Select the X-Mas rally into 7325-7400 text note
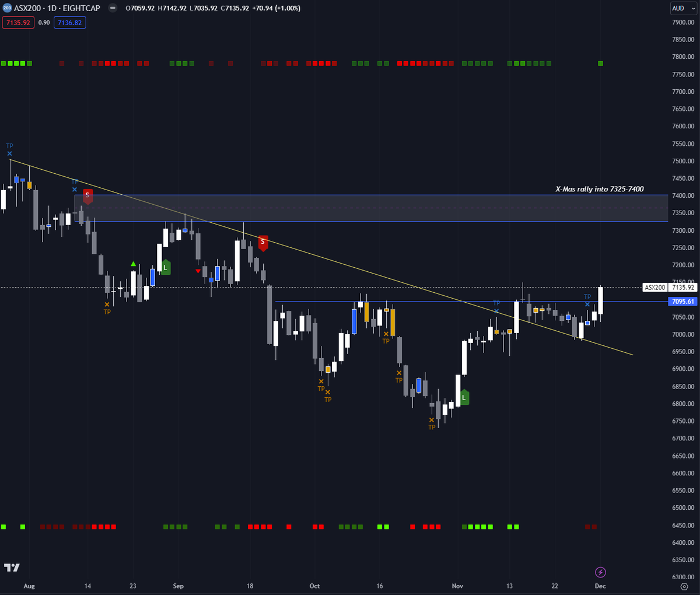 (600, 189)
